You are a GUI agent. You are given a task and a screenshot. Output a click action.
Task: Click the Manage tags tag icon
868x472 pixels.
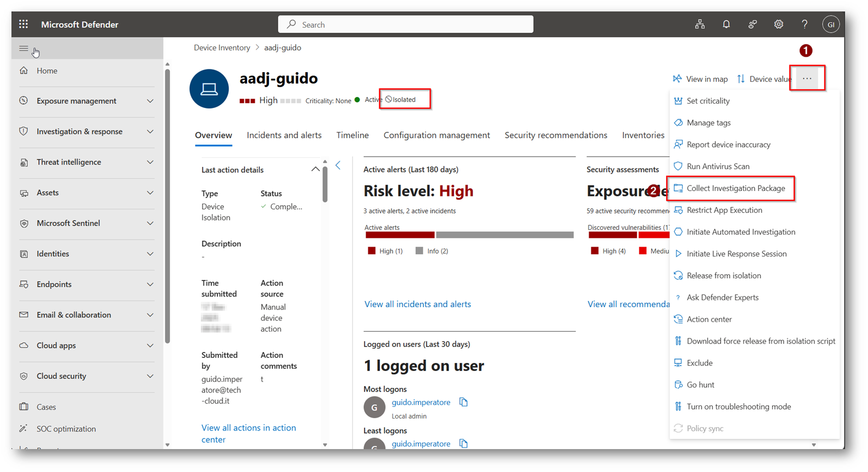click(x=678, y=122)
